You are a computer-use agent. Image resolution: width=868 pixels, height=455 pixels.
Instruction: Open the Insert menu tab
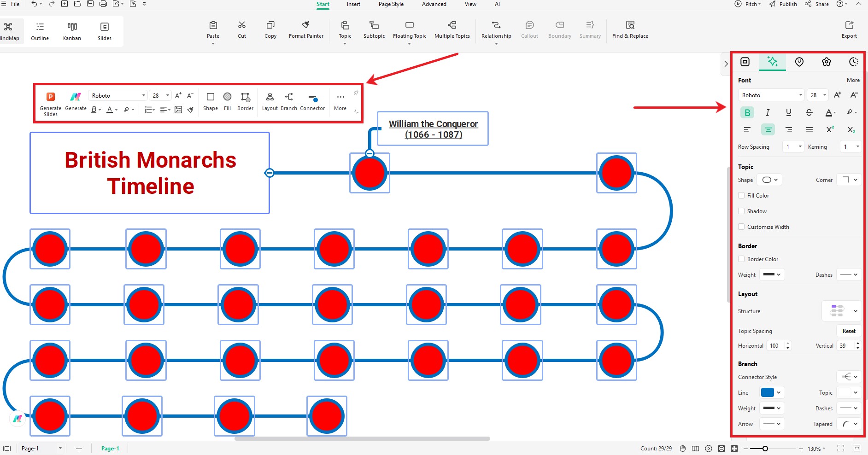point(353,4)
